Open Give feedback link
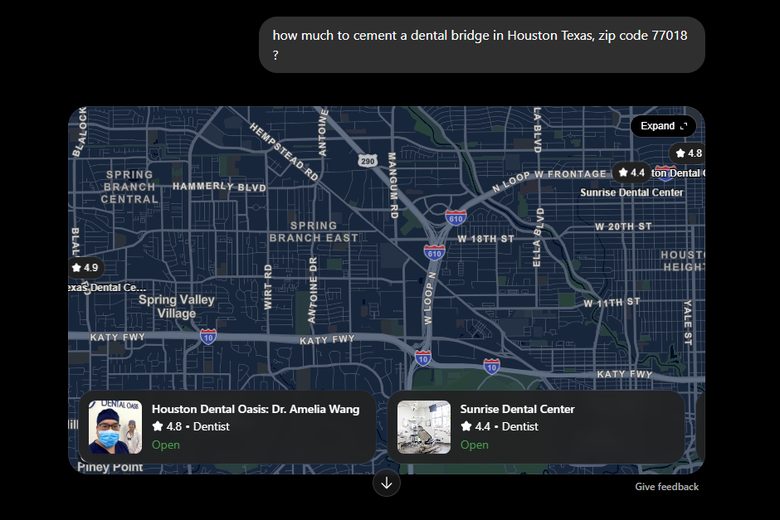Image resolution: width=780 pixels, height=520 pixels. pos(667,487)
